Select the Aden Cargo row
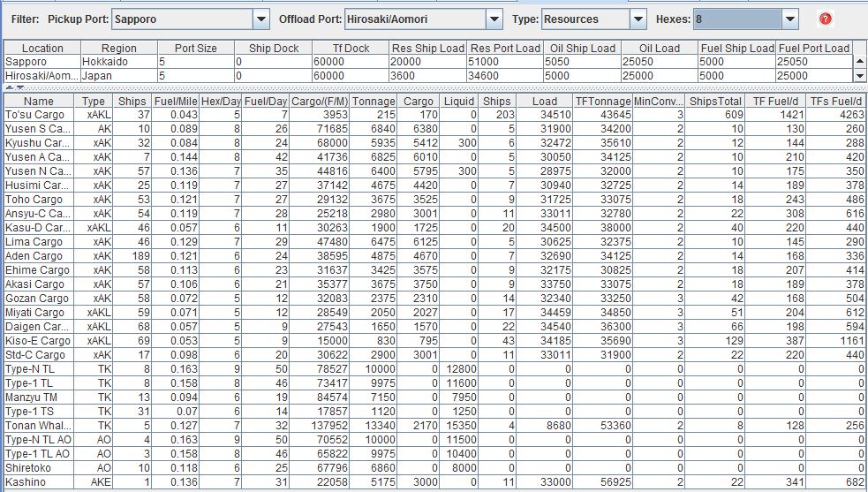868x492 pixels. pyautogui.click(x=435, y=256)
